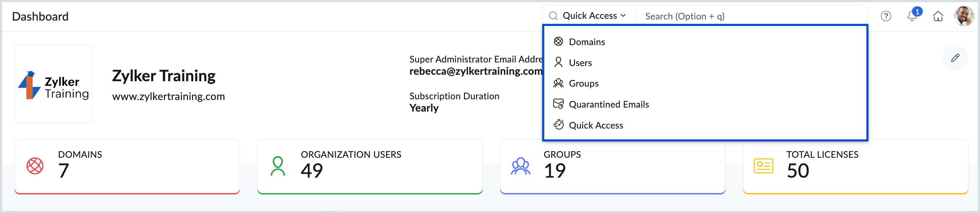Click the green Organization Users icon
The image size is (980, 213).
(x=278, y=166)
